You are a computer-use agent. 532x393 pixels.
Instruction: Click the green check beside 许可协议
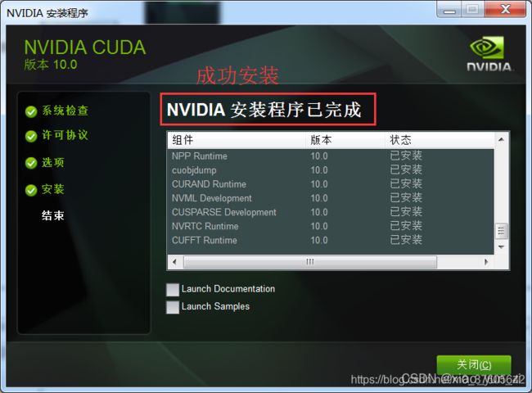(x=31, y=136)
